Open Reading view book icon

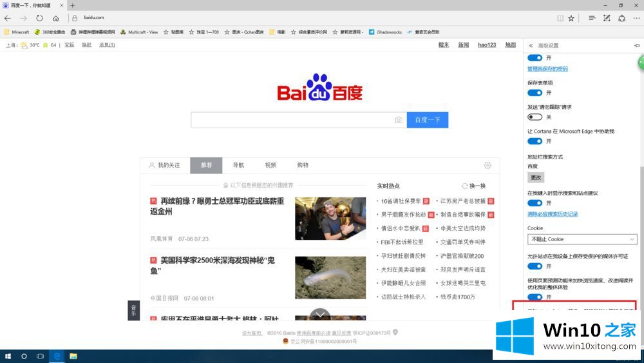click(560, 18)
